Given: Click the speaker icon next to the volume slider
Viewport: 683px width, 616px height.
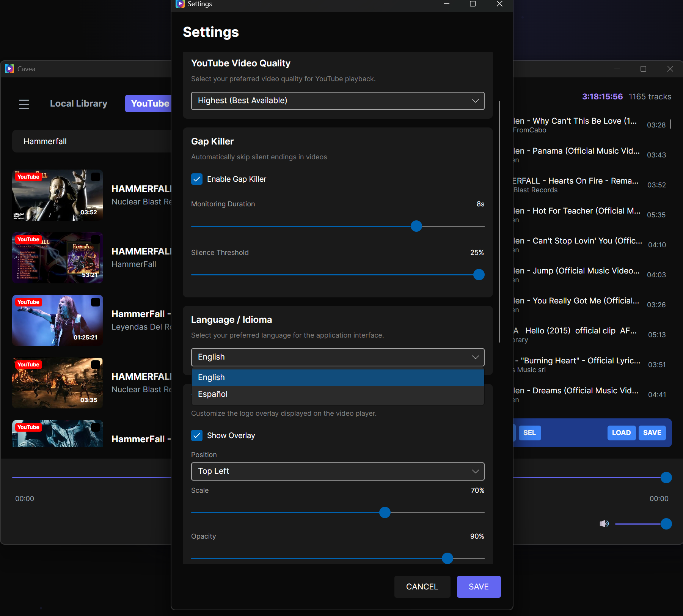Looking at the screenshot, I should pyautogui.click(x=604, y=524).
